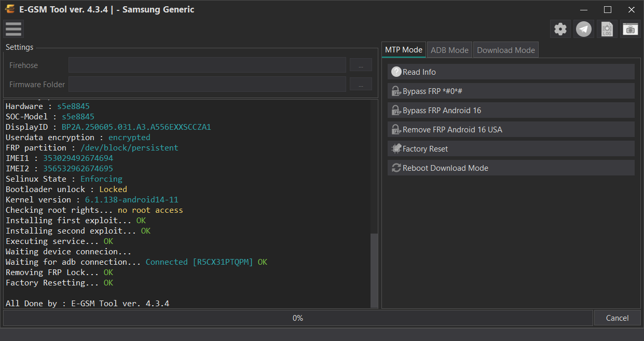This screenshot has width=644, height=341.
Task: Click the Kernel version 6.1.138-android14-11 text
Action: point(132,199)
